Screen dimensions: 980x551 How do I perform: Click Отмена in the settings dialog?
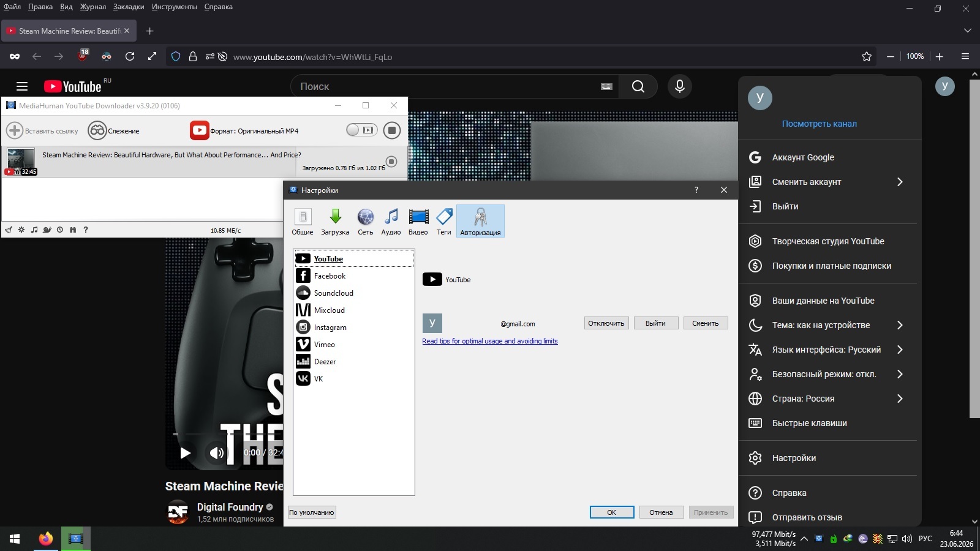pyautogui.click(x=661, y=512)
